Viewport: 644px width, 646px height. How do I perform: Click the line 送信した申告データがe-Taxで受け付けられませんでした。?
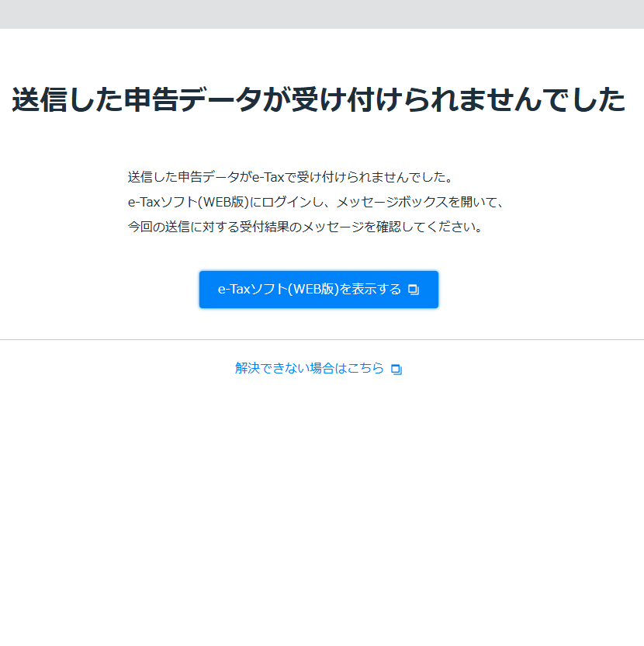289,176
